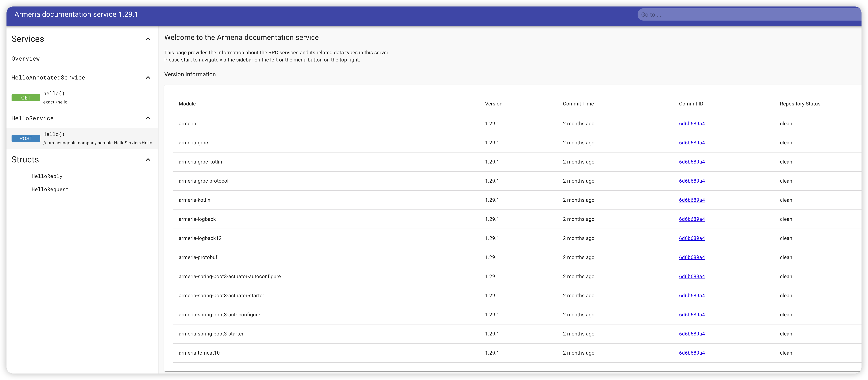Screen dimensions: 868x380
Task: Collapse the HelloAnnotatedService chevron
Action: point(148,78)
